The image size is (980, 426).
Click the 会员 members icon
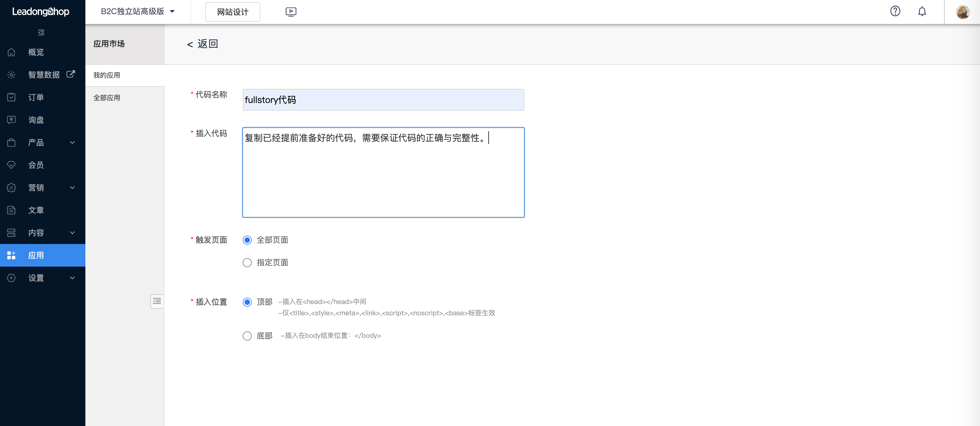pos(11,165)
